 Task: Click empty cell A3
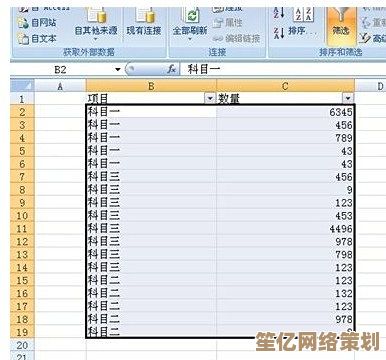(x=60, y=125)
